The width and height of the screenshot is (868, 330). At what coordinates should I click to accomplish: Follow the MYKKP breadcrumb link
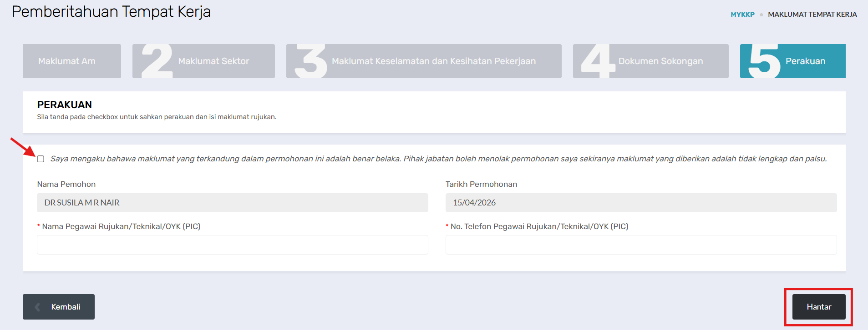[742, 15]
